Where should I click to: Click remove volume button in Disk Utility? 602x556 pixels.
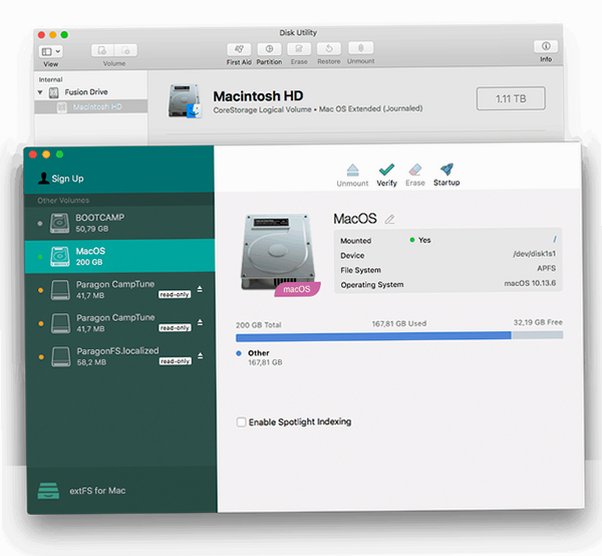[126, 50]
